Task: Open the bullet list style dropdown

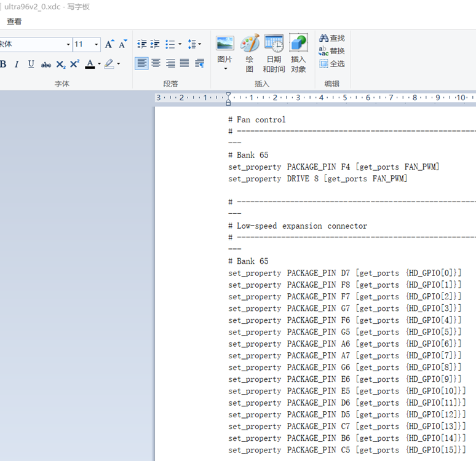Action: pyautogui.click(x=180, y=44)
